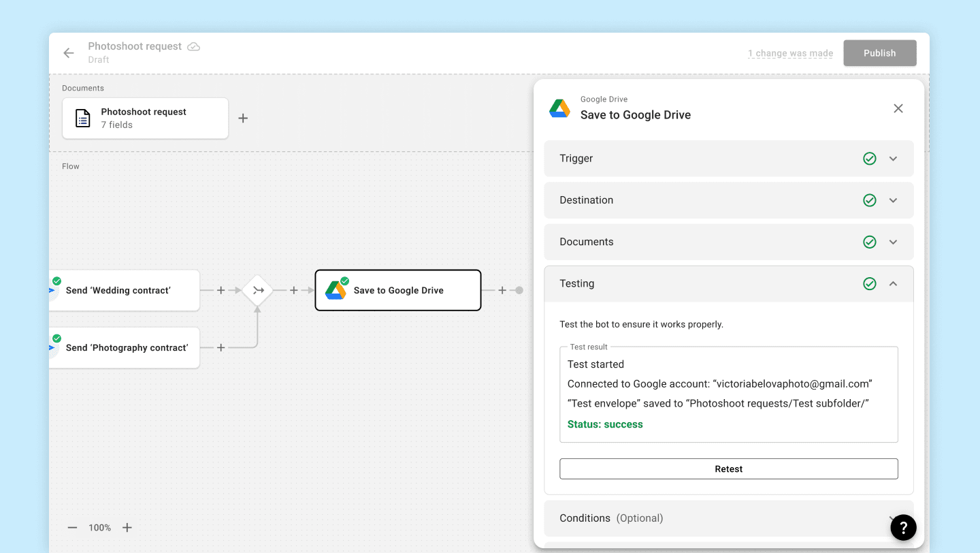Viewport: 980px width, 553px height.
Task: Expand the Documents section chevron in the panel
Action: click(894, 242)
